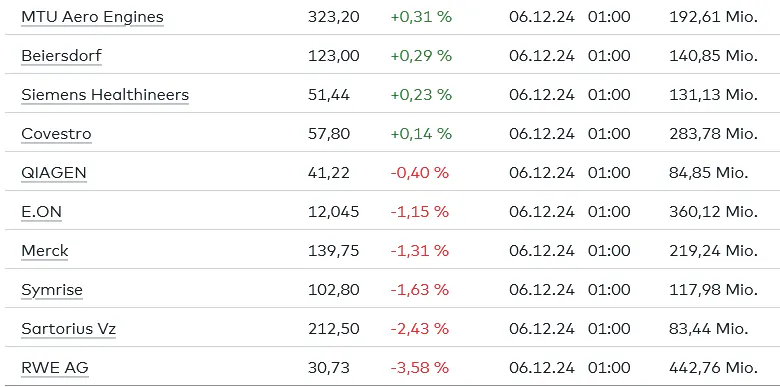780x387 pixels.
Task: Select Merck price 139,75
Action: [333, 251]
